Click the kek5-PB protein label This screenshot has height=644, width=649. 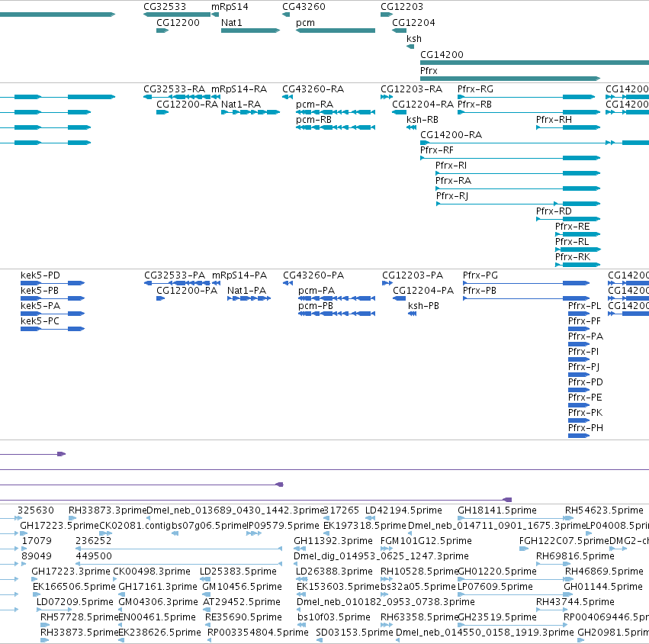coord(40,291)
